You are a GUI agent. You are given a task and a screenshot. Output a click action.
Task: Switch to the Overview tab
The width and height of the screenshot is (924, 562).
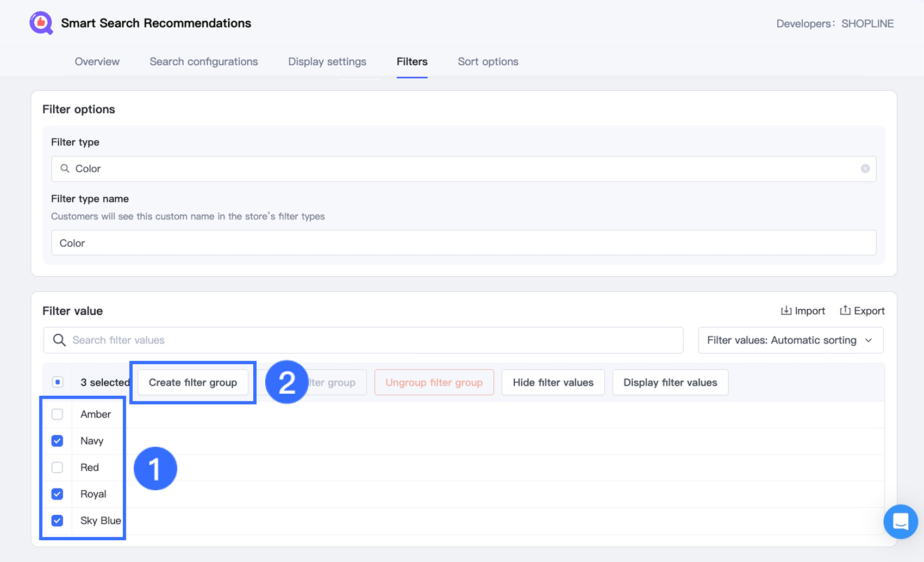coord(97,61)
